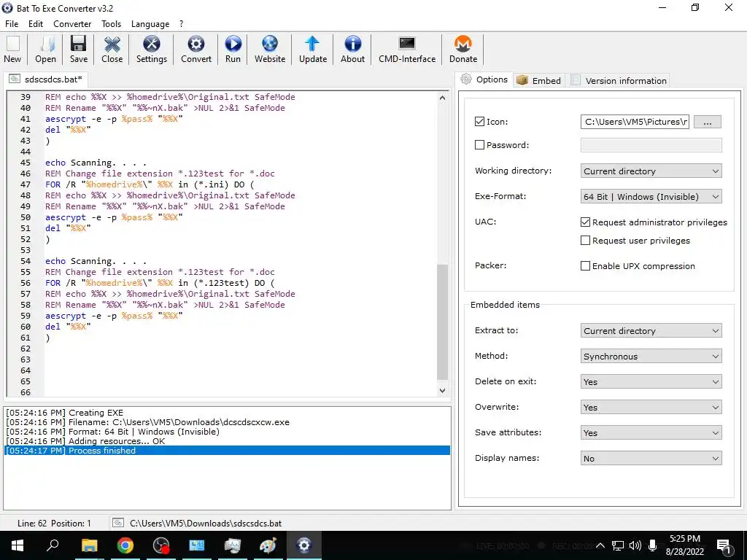Click status bar file path sdscsdcs.bat
Viewport: 747px width, 560px height.
point(205,524)
